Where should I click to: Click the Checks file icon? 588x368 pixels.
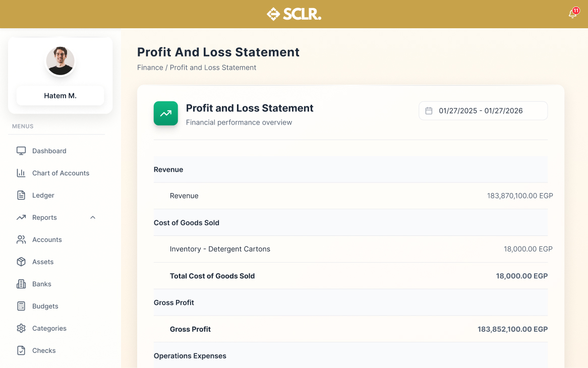pyautogui.click(x=21, y=350)
